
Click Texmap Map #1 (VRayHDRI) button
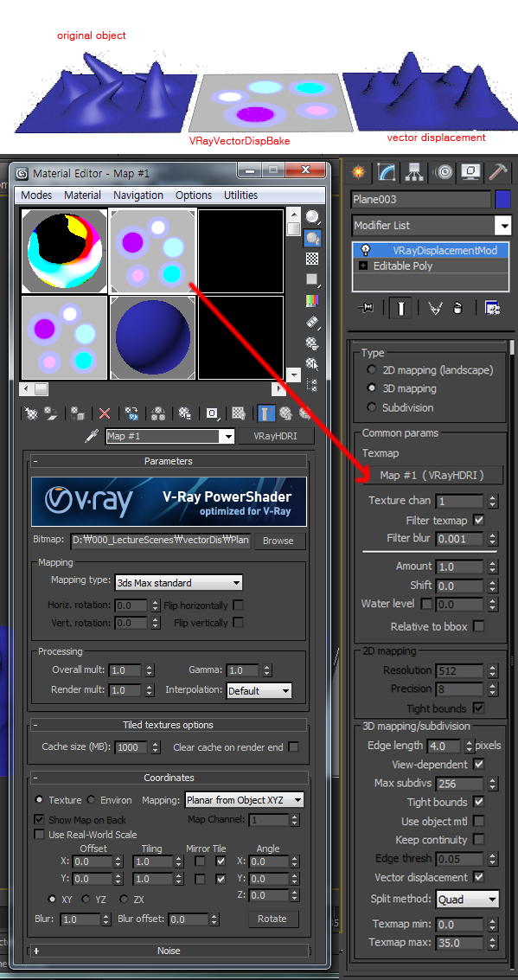(432, 475)
